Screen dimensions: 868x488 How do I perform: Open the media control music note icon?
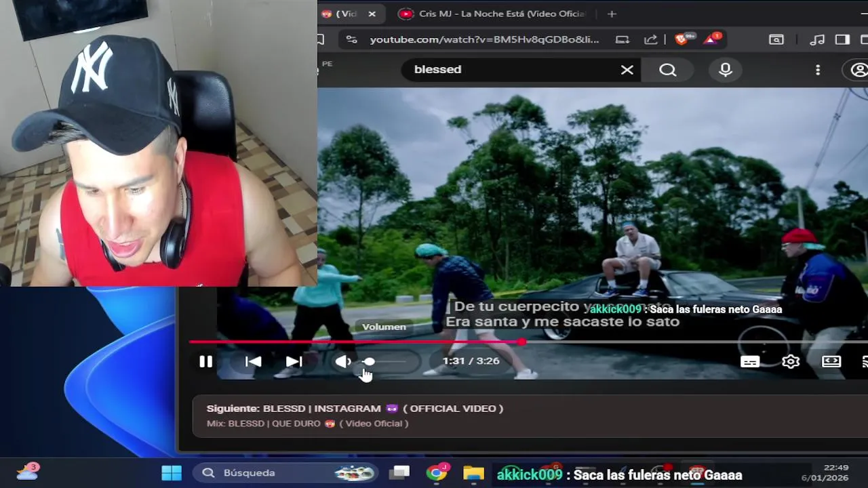click(818, 39)
